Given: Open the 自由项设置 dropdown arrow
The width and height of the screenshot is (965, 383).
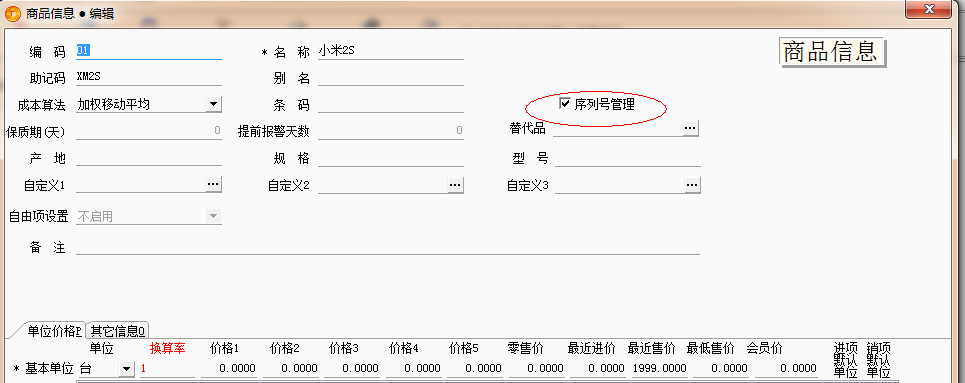Looking at the screenshot, I should (x=214, y=216).
